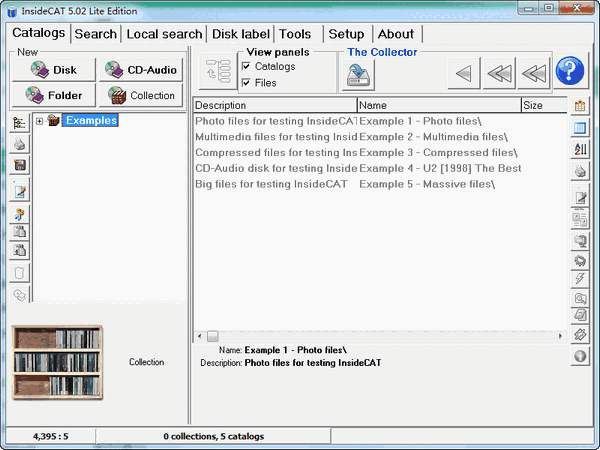Select the 'Example 2 - Multimedia files\' row
600x450 pixels.
380,137
